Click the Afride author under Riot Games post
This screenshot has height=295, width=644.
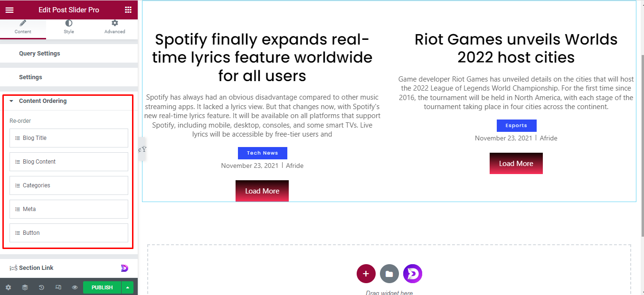(x=549, y=138)
